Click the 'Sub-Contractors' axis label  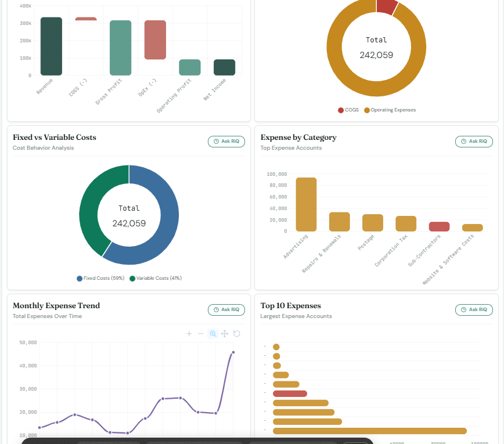424,251
